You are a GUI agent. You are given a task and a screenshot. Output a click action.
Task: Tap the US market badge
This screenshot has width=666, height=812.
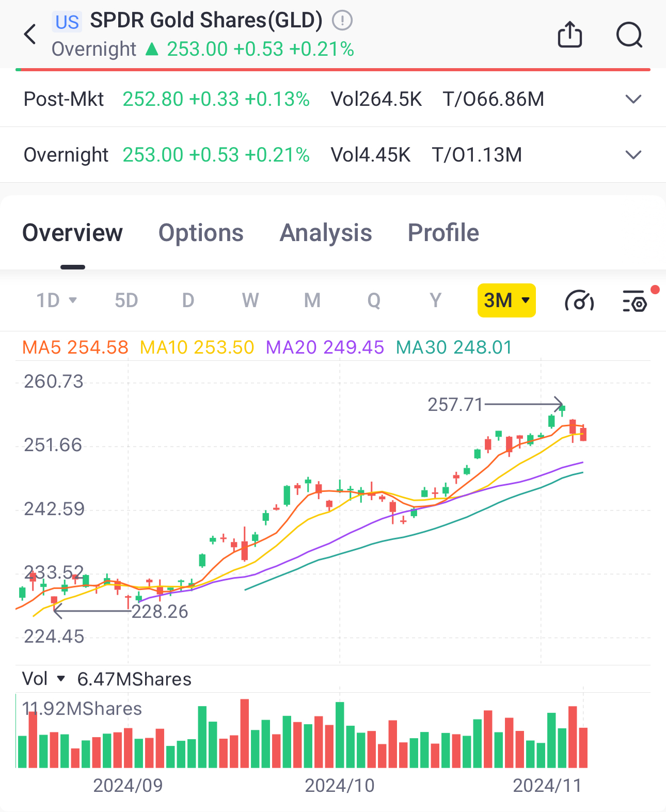pos(67,22)
